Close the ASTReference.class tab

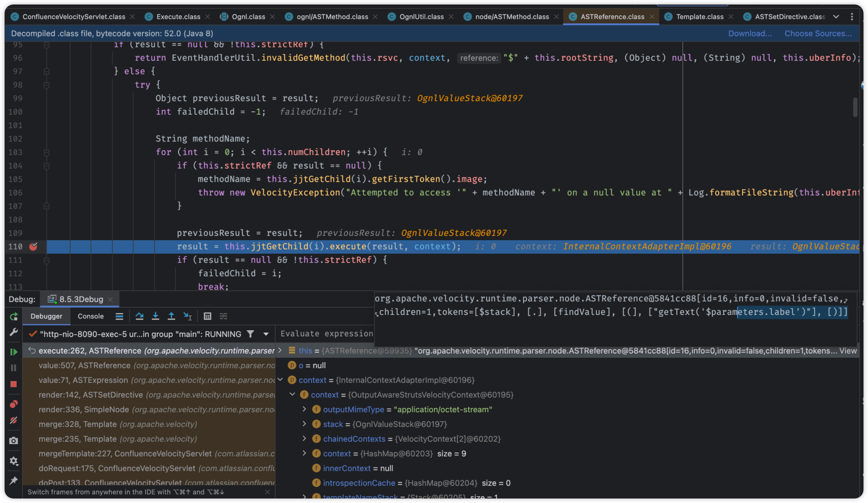(652, 17)
